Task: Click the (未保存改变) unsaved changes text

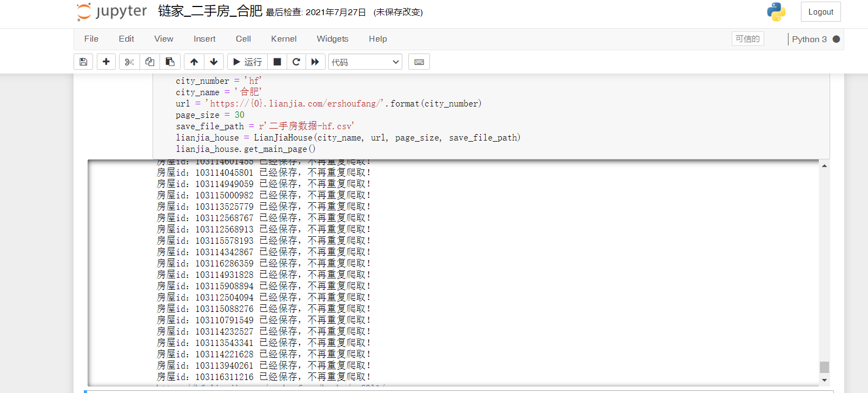Action: [398, 12]
